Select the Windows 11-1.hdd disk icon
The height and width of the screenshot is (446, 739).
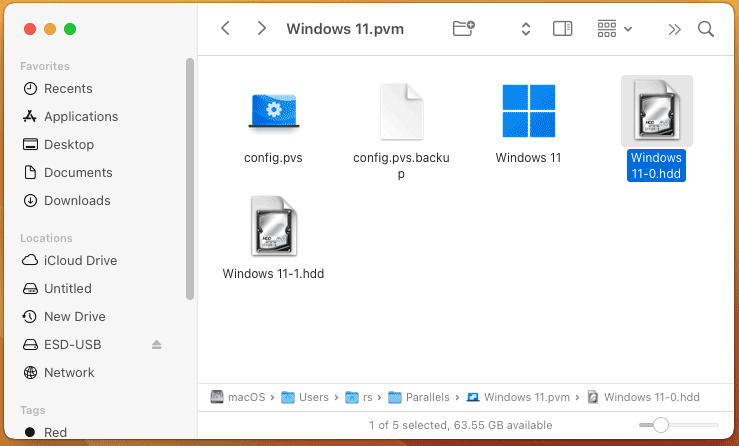coord(274,227)
